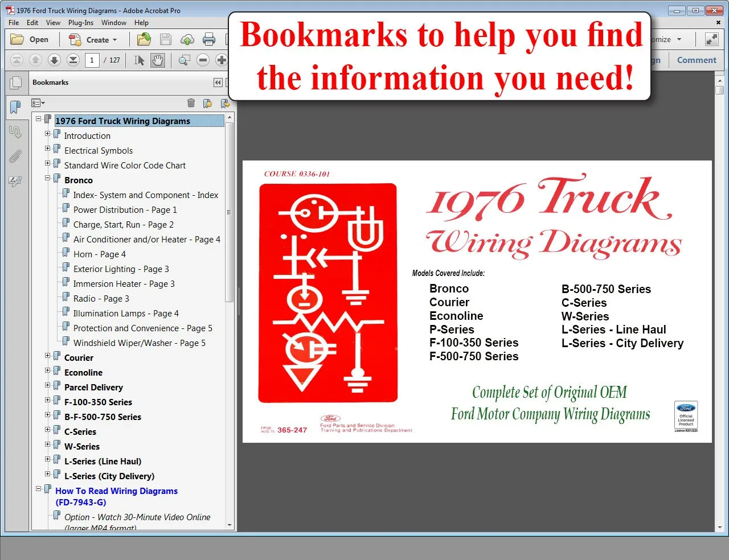Click the bookmark with yellow arrow icon

tap(225, 103)
